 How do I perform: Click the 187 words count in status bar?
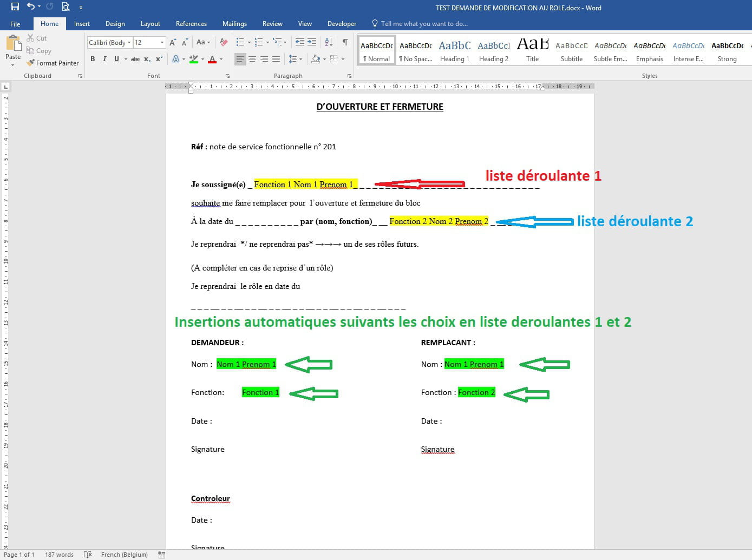[59, 555]
